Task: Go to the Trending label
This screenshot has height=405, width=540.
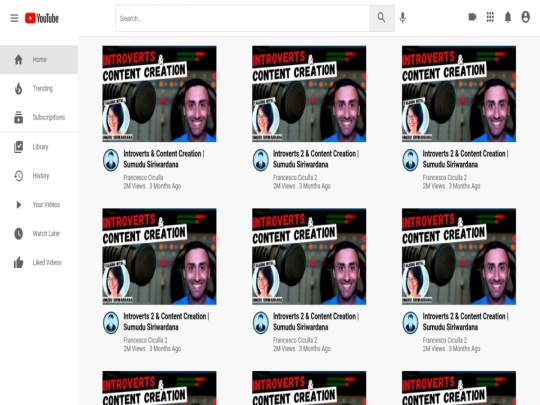Action: pos(43,89)
